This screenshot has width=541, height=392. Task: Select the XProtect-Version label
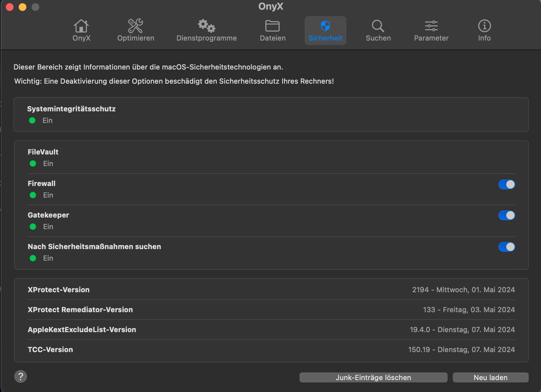click(x=59, y=290)
